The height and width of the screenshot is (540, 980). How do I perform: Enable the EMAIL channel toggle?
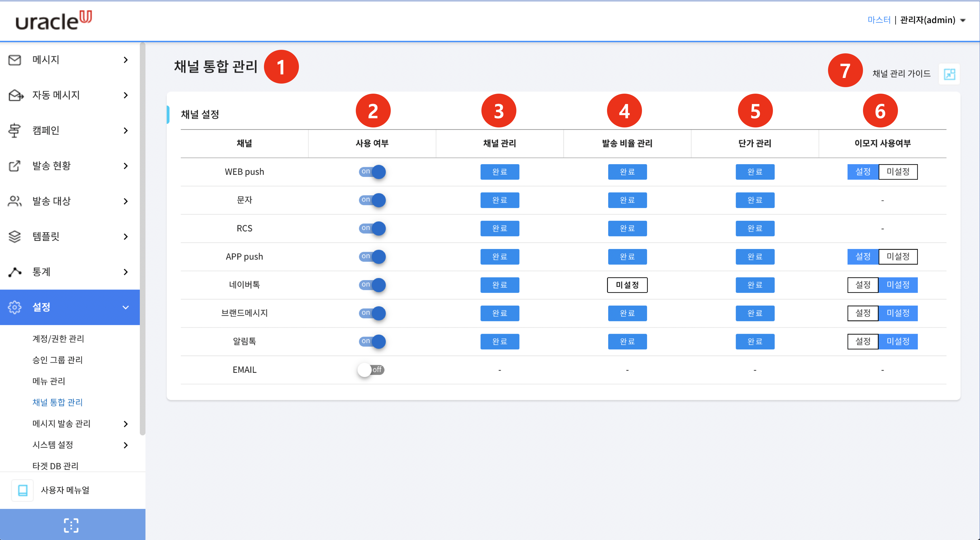(371, 370)
